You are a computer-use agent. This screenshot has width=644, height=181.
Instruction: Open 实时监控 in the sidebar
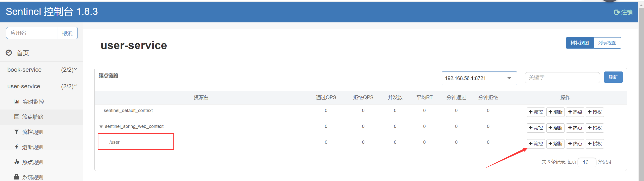pyautogui.click(x=33, y=102)
